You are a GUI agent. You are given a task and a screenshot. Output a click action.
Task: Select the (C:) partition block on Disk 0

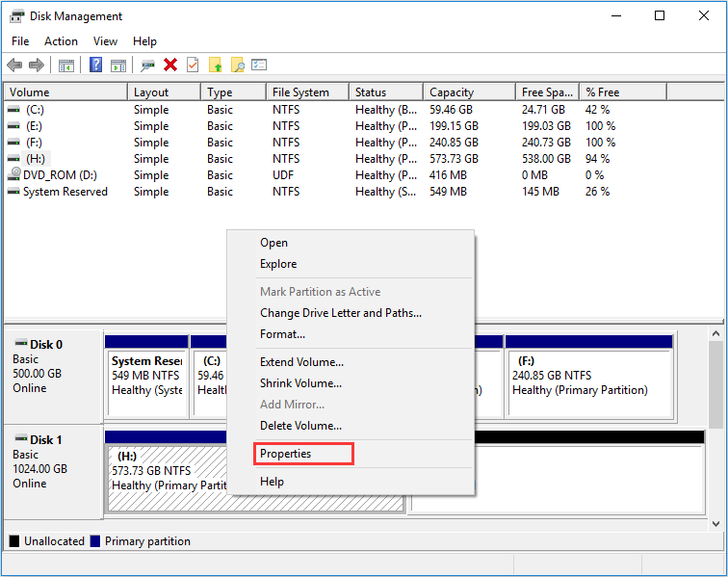coord(209,377)
